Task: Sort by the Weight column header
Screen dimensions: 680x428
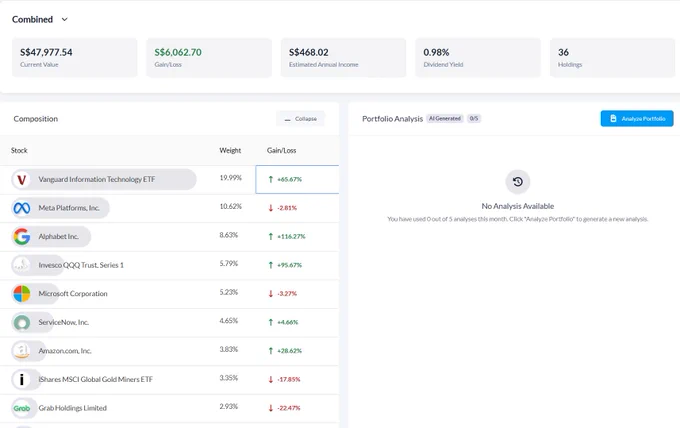Action: [x=230, y=150]
